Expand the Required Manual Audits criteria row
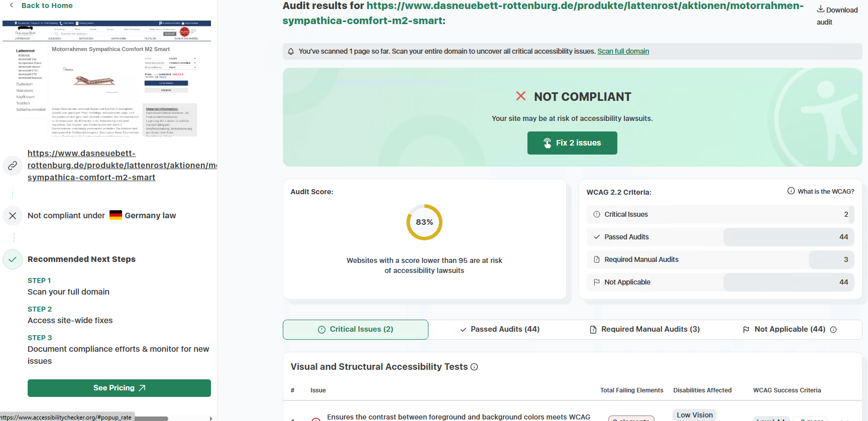The height and width of the screenshot is (421, 868). (x=720, y=259)
